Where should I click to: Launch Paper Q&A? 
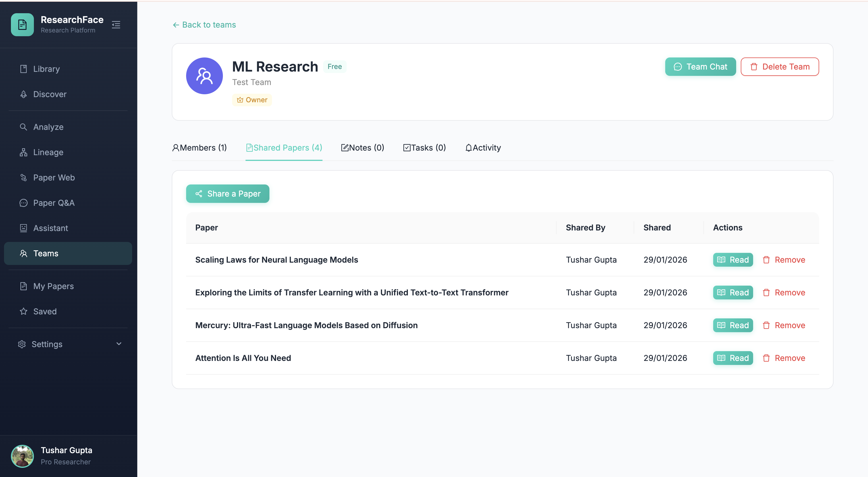pyautogui.click(x=54, y=203)
